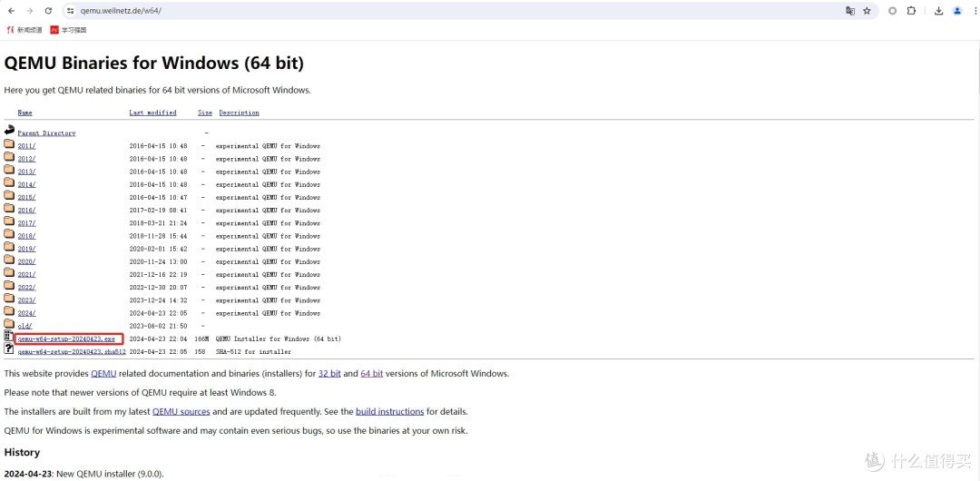Click date '2024-04-23 22:04'

(x=158, y=339)
